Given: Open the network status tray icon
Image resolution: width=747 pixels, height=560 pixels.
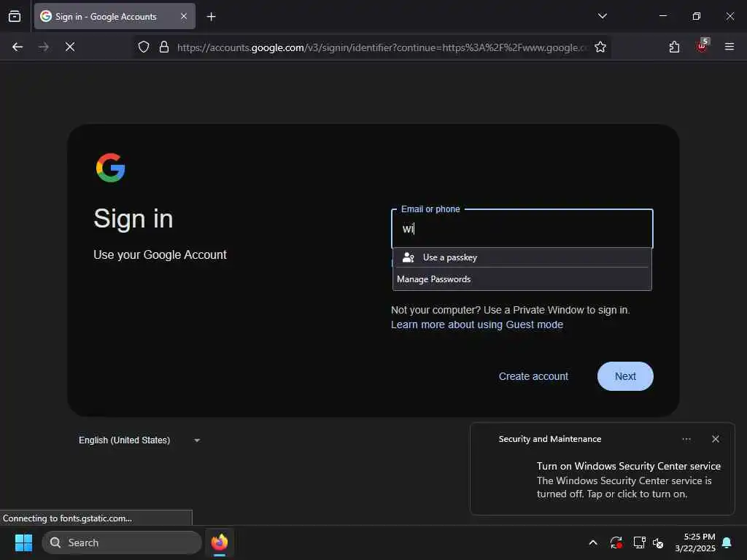Looking at the screenshot, I should tap(639, 542).
